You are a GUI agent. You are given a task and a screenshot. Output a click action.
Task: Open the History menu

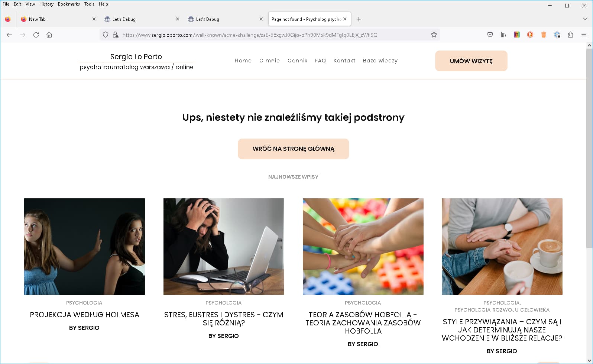46,4
